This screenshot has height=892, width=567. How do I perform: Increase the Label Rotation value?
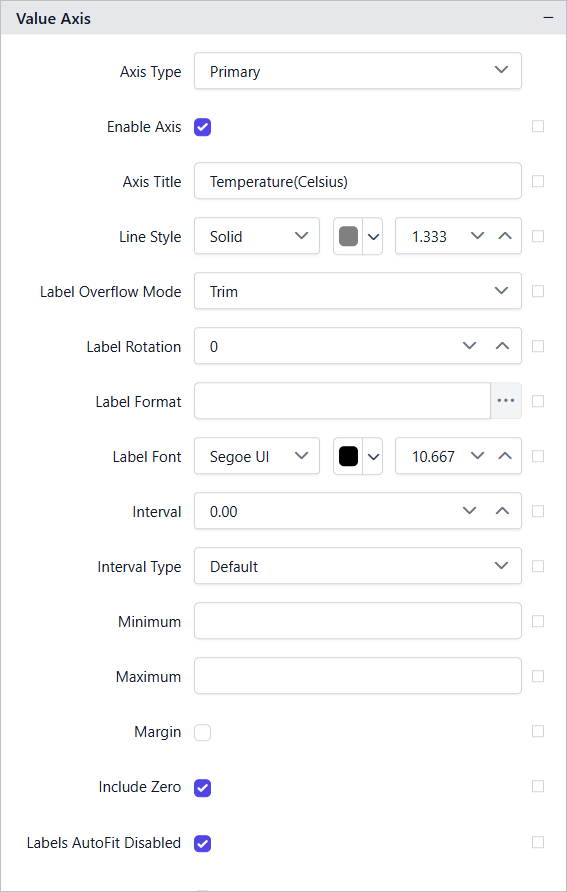[x=502, y=346]
